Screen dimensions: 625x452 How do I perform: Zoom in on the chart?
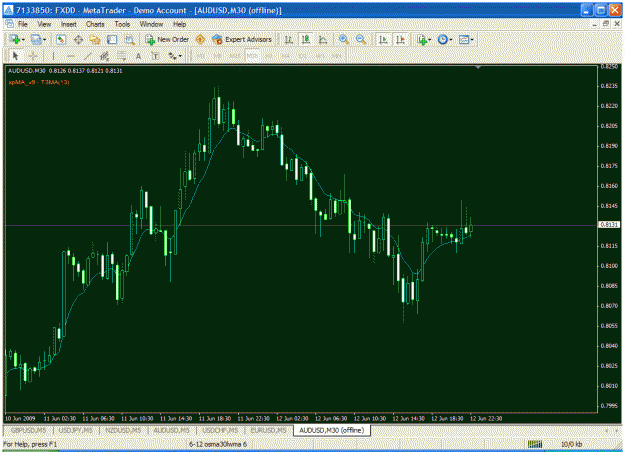(x=343, y=39)
